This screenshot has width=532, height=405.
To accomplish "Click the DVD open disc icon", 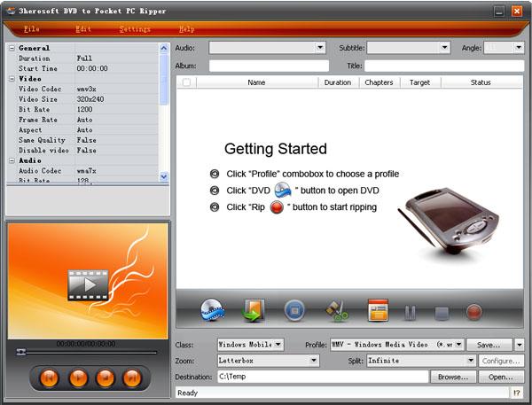I will [213, 310].
